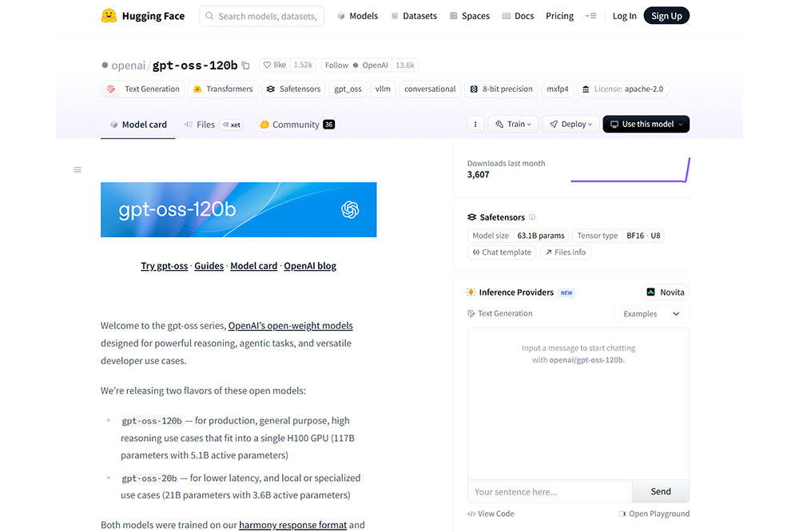The image size is (799, 532).
Task: Like the gpt-oss-120b model
Action: click(274, 66)
